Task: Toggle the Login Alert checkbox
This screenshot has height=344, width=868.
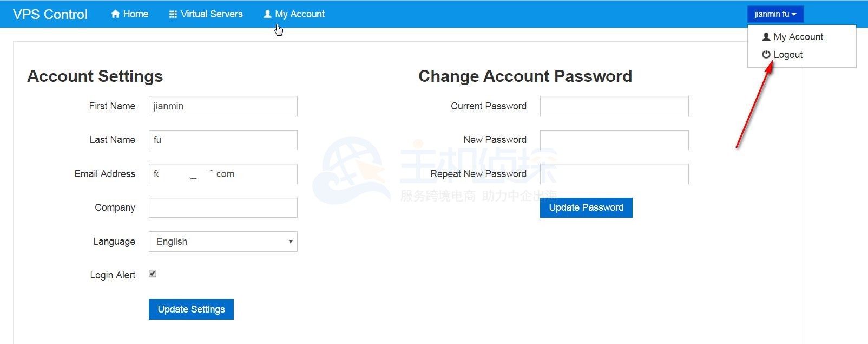Action: [x=153, y=274]
